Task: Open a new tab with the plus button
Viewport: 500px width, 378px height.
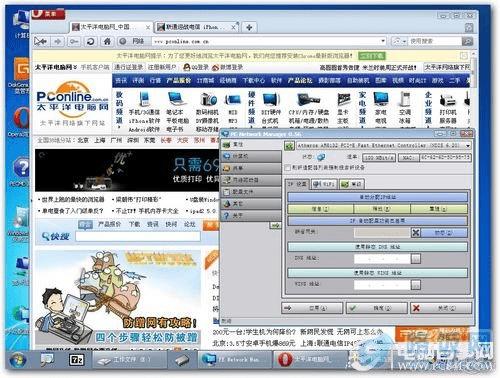Action: [249, 27]
